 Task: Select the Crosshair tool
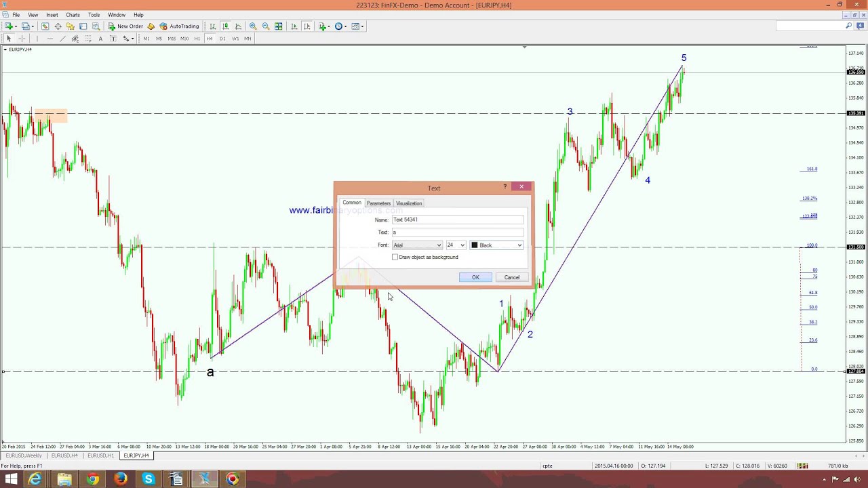(x=22, y=39)
